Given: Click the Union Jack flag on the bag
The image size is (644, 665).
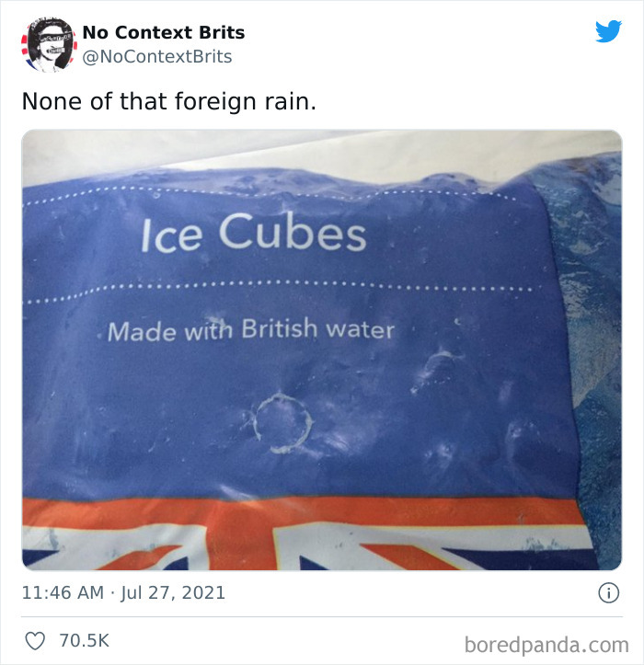Looking at the screenshot, I should click(x=305, y=534).
